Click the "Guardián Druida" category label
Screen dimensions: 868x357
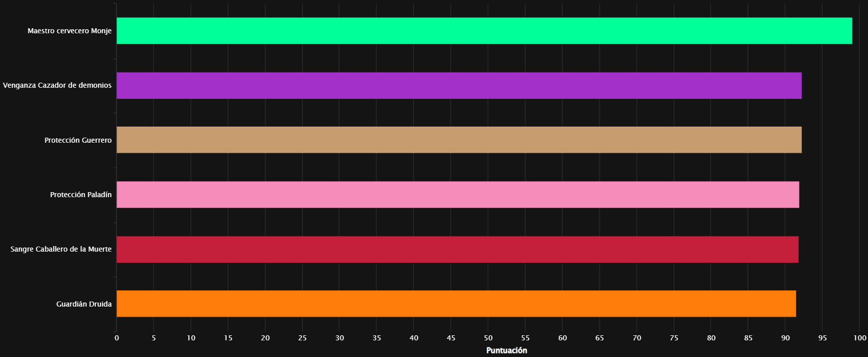[x=84, y=304]
